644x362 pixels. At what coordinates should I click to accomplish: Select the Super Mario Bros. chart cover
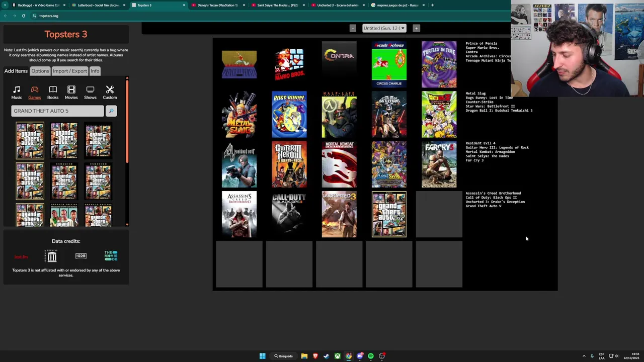pyautogui.click(x=289, y=64)
